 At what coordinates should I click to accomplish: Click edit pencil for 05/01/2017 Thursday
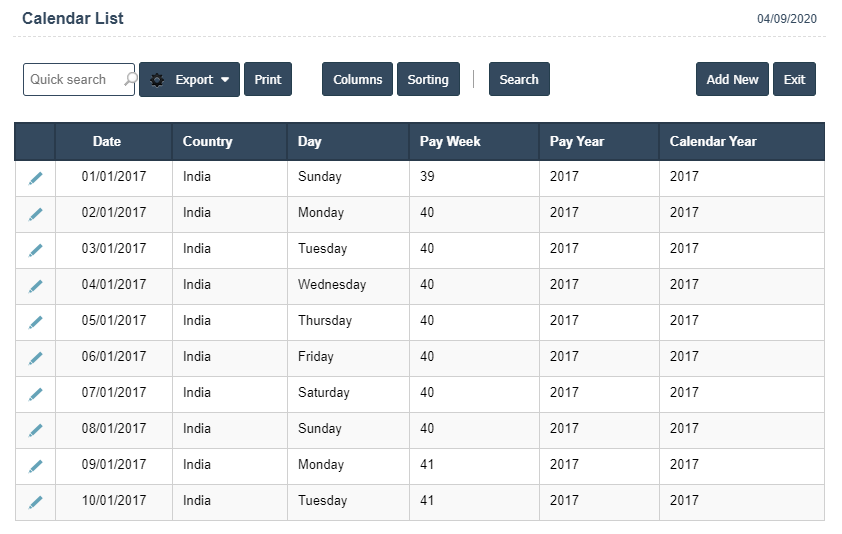pyautogui.click(x=35, y=322)
